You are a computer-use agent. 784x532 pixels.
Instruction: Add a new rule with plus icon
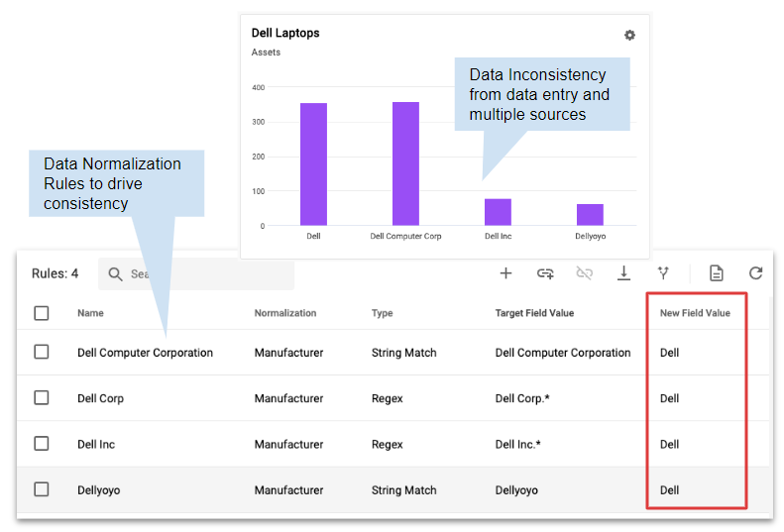[505, 273]
